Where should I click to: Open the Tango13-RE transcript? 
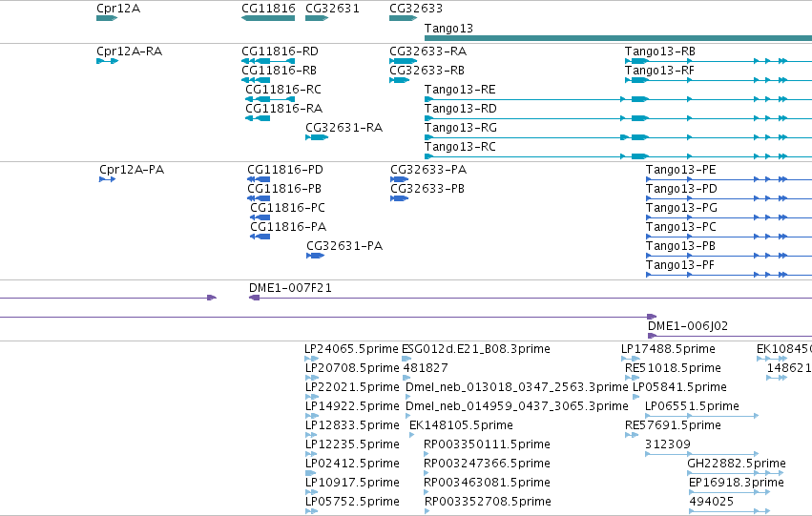[x=618, y=99]
